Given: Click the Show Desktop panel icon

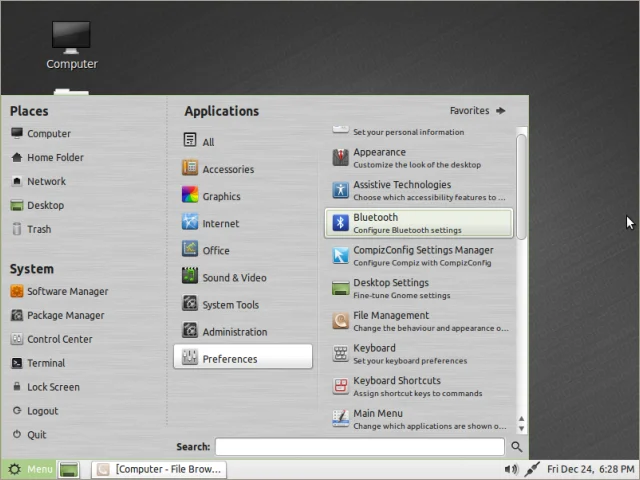Looking at the screenshot, I should coord(69,469).
